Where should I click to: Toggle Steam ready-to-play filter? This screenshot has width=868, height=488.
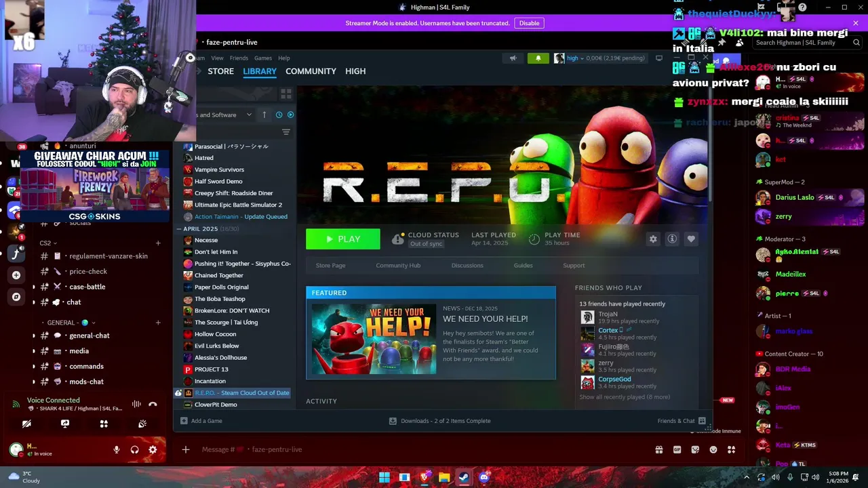tap(290, 115)
